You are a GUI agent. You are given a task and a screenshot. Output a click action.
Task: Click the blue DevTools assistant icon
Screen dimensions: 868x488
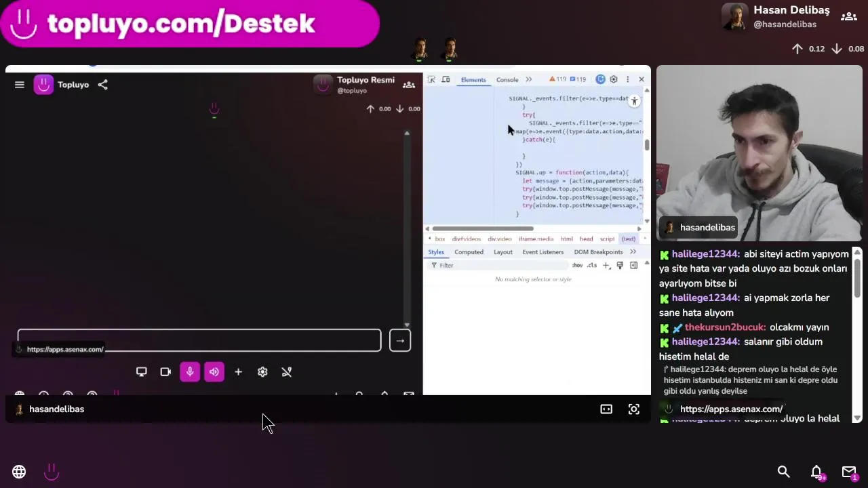pos(600,79)
